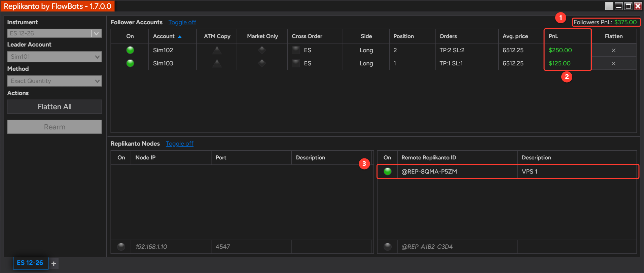The width and height of the screenshot is (644, 273).
Task: Click the Side column header
Action: coord(366,36)
